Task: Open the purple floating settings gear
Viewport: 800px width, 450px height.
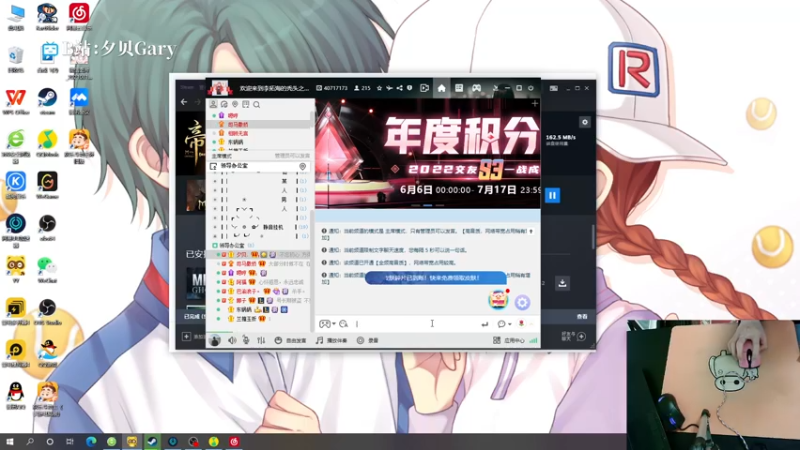Action: (522, 303)
